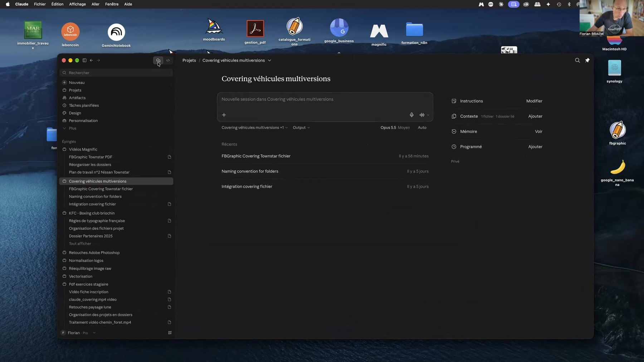
Task: Start dictation with the microphone icon
Action: coord(411,115)
